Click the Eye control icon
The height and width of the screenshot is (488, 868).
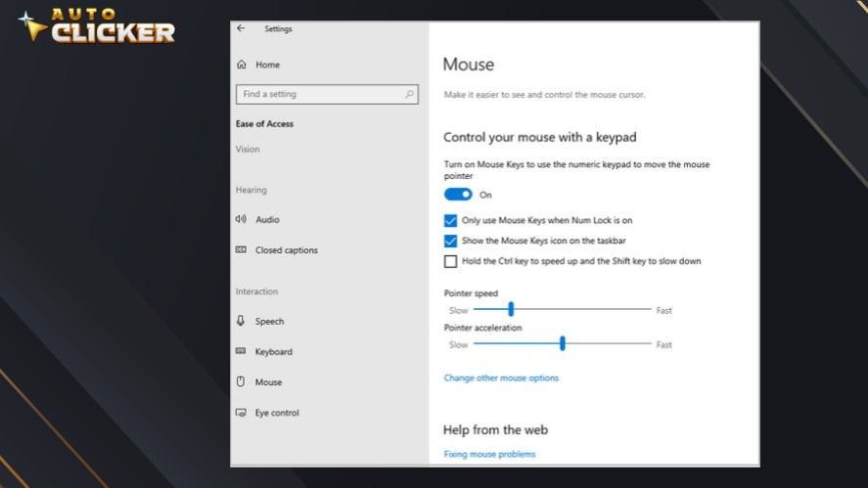tap(241, 412)
